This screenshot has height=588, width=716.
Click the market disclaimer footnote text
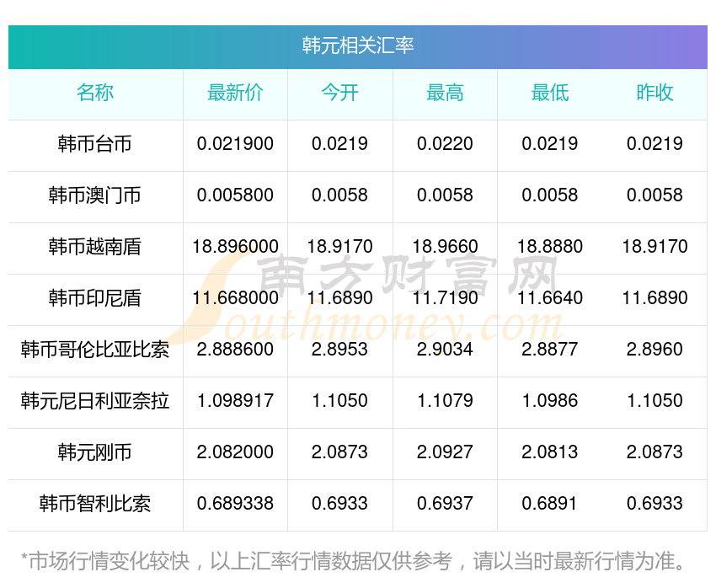353,561
